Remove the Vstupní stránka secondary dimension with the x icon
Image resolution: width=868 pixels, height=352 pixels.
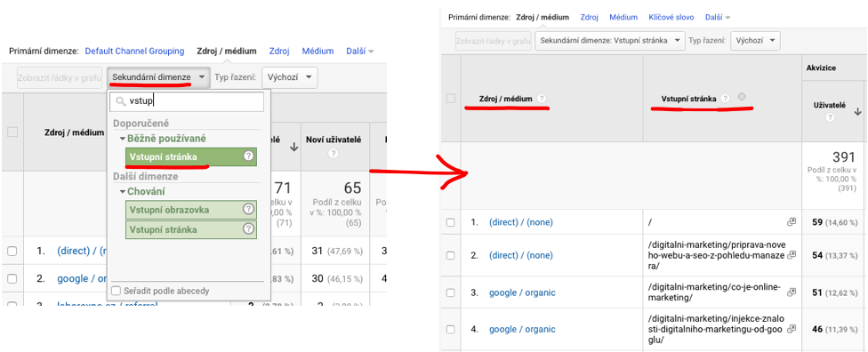[742, 96]
